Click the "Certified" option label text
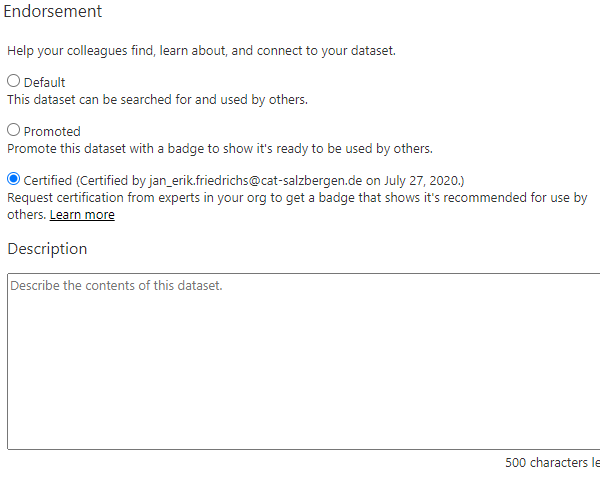The image size is (600, 480). tap(48, 180)
